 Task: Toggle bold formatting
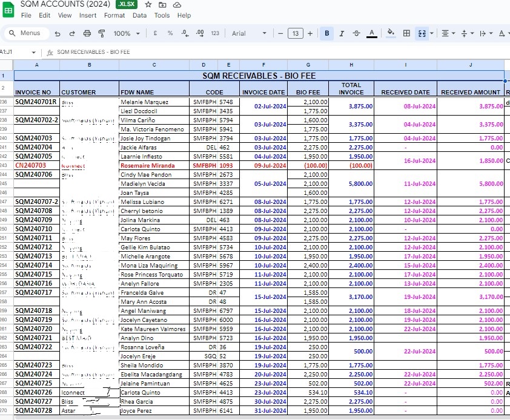point(327,33)
